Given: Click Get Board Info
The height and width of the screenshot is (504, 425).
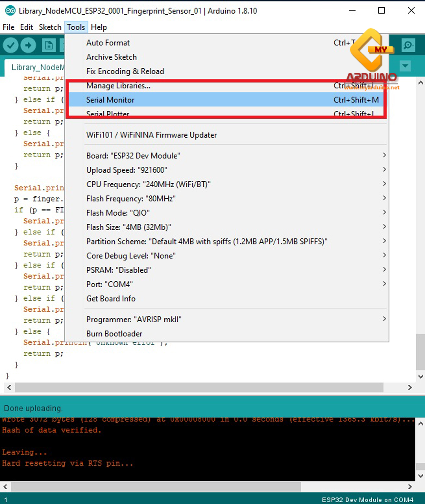Looking at the screenshot, I should click(x=111, y=299).
